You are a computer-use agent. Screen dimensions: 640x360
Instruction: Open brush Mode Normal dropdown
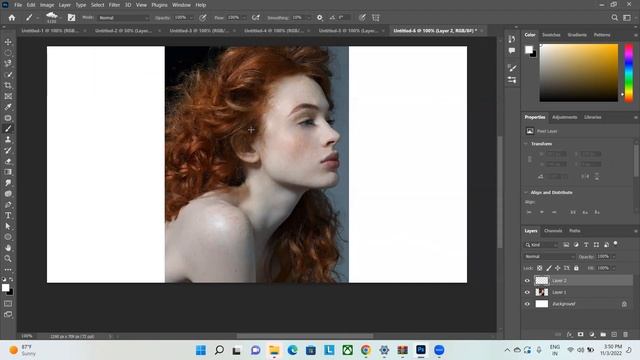(124, 18)
